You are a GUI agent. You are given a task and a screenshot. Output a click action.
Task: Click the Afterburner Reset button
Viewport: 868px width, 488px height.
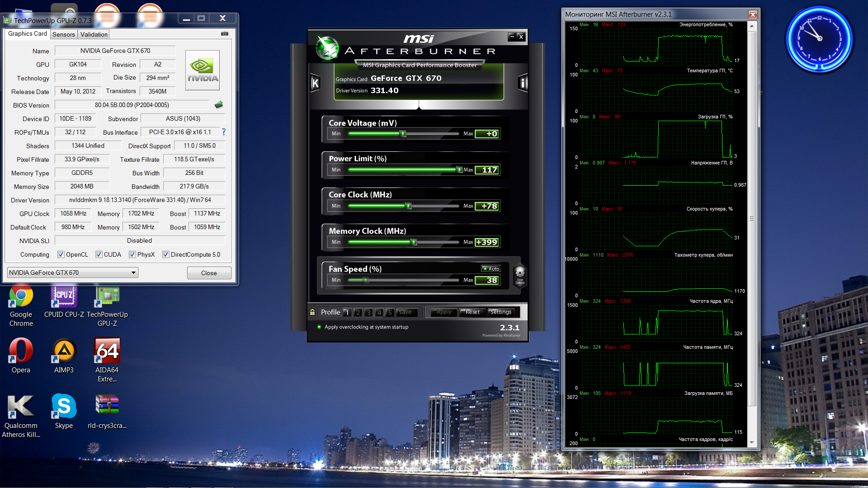472,312
